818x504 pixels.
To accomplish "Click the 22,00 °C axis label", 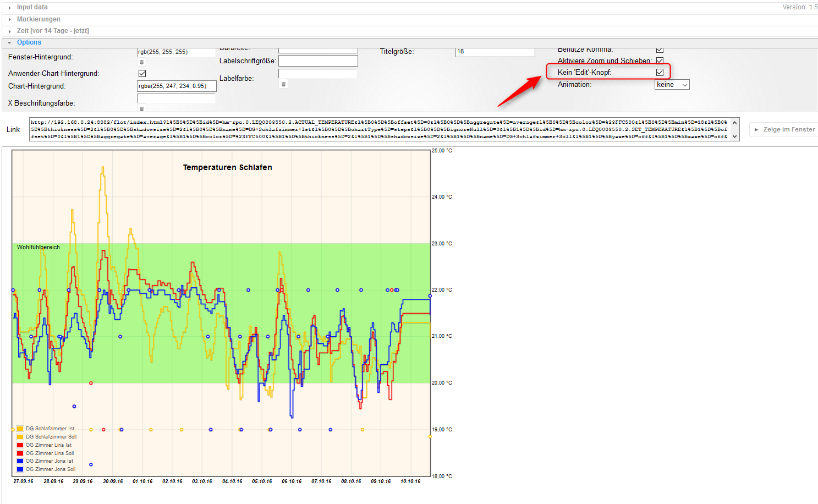I will (442, 290).
